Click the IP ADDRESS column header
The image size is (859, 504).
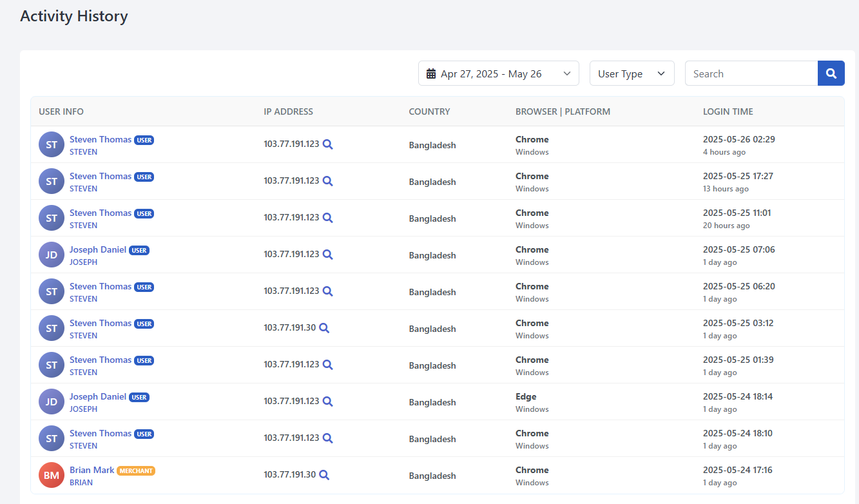point(288,111)
